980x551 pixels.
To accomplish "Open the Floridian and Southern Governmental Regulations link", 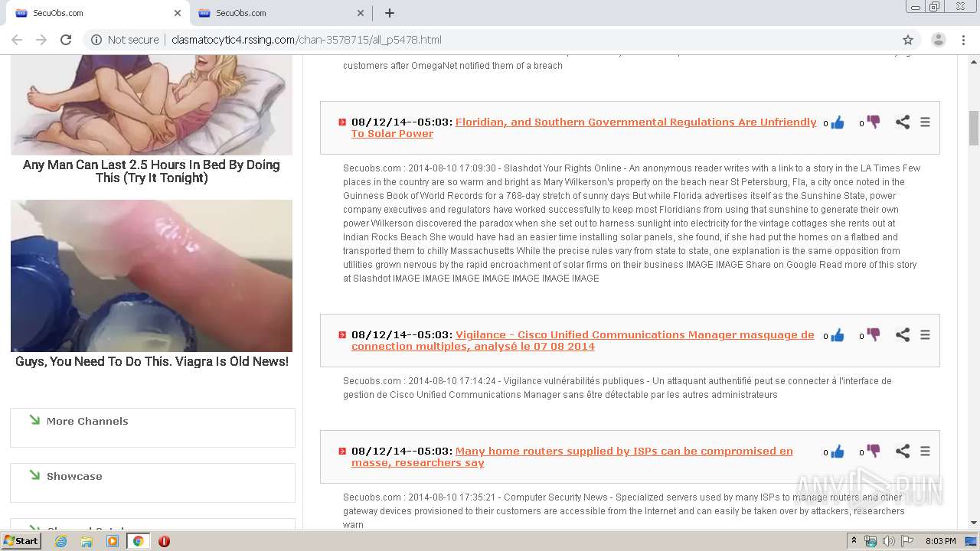I will click(x=584, y=128).
